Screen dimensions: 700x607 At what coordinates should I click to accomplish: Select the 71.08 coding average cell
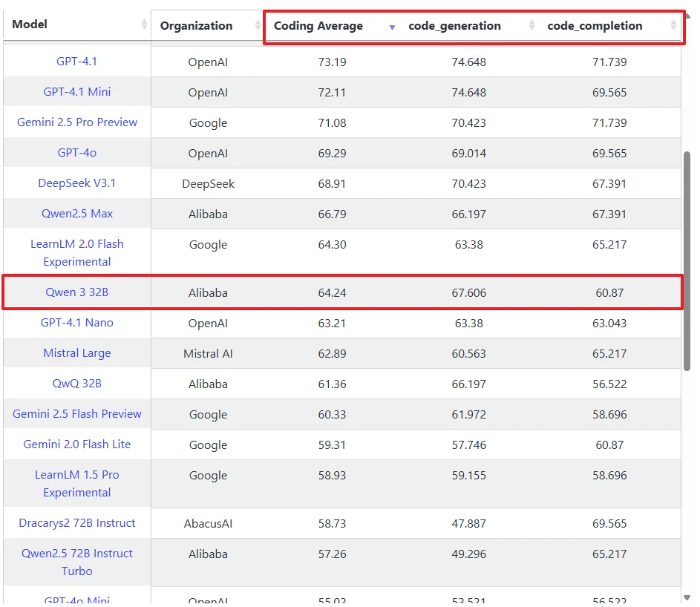point(332,122)
